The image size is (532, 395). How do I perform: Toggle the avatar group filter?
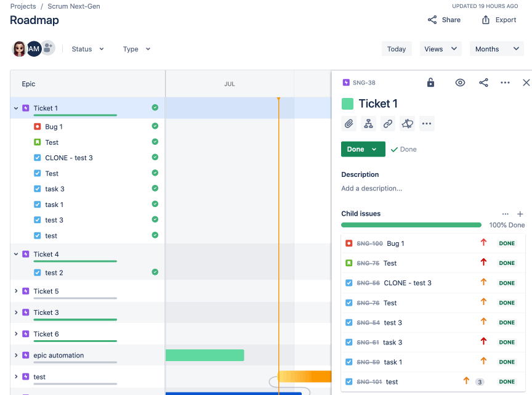point(47,49)
